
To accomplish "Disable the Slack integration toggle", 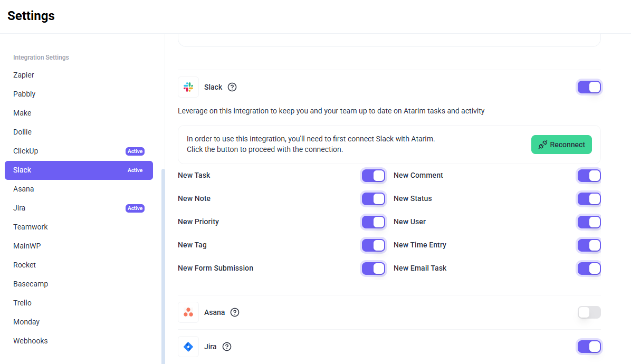I will pyautogui.click(x=589, y=87).
